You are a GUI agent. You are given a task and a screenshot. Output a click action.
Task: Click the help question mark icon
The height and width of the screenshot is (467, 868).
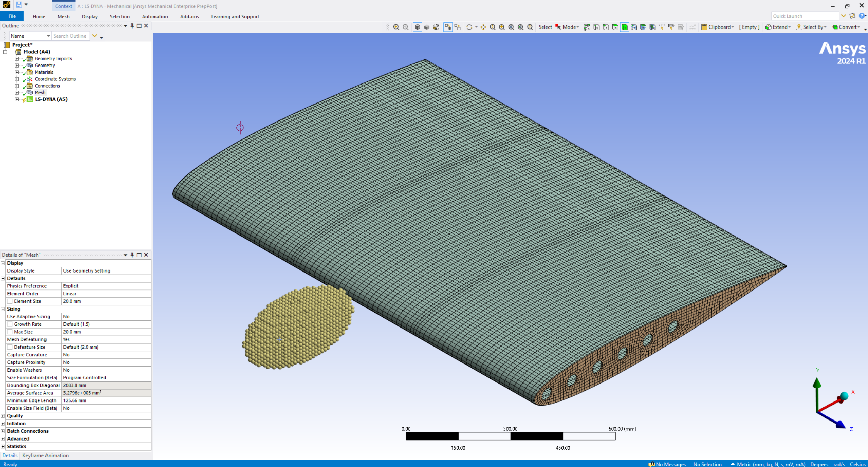(862, 16)
